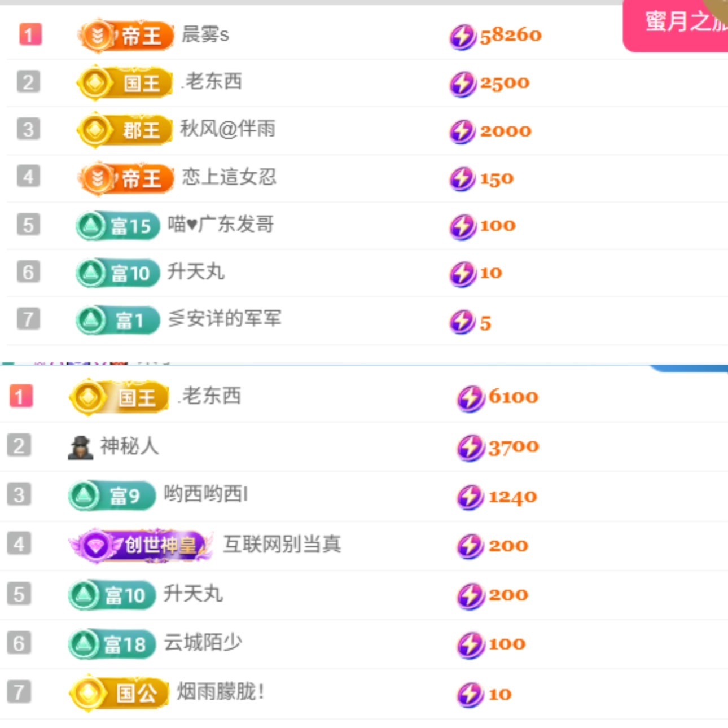Click the lightning icon next to 3700

471,448
